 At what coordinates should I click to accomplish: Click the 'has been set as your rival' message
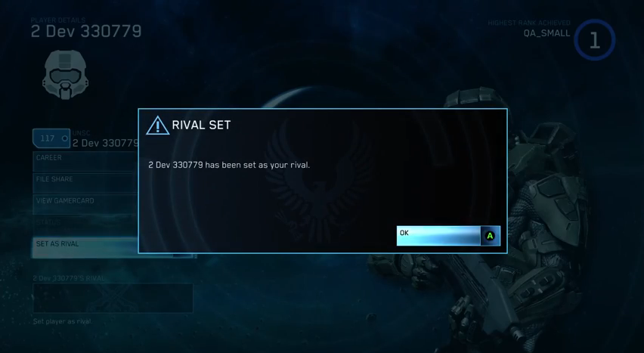point(229,166)
